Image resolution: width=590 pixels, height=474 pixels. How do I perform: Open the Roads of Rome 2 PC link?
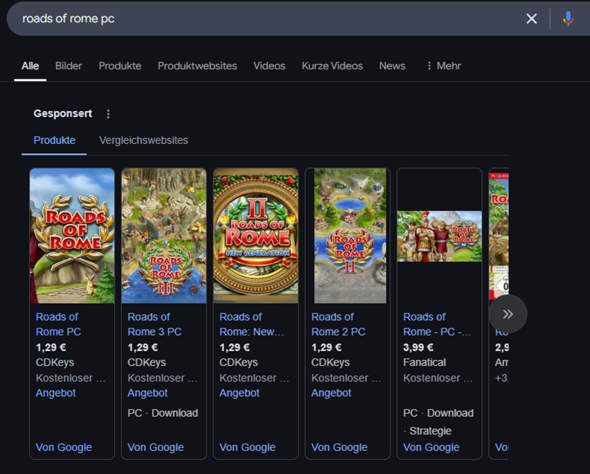coord(338,324)
